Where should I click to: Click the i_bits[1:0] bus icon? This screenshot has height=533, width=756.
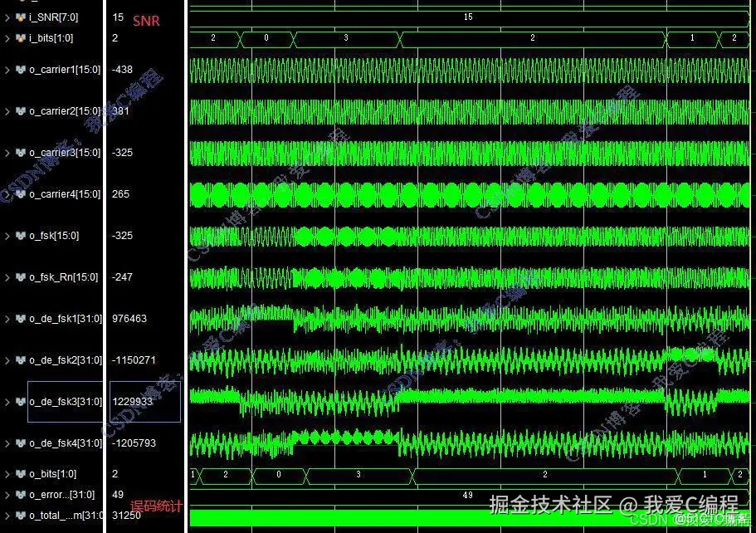[x=20, y=38]
